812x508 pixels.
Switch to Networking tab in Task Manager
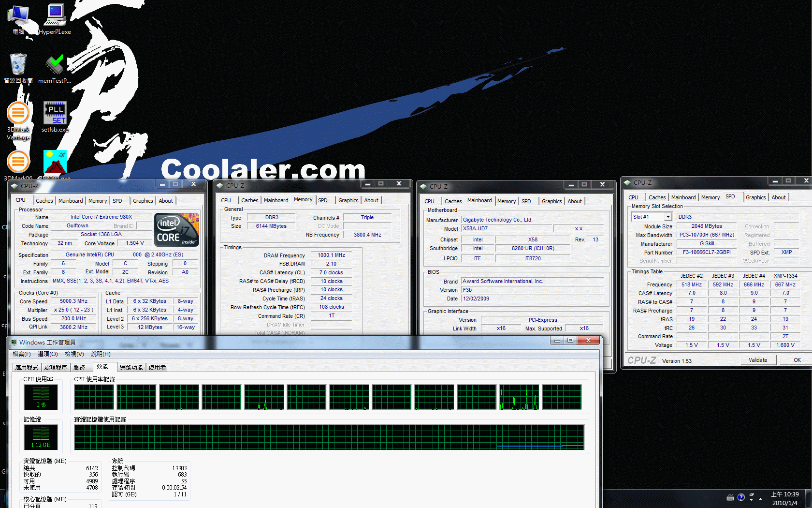[131, 368]
